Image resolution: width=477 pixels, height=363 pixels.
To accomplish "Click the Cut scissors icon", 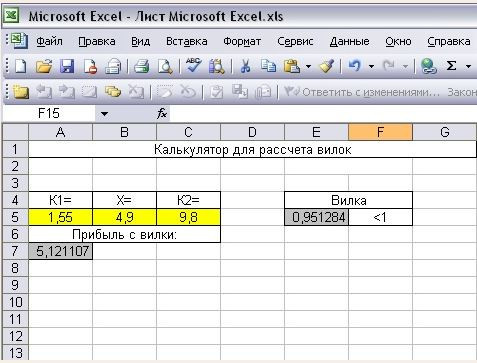I will click(245, 66).
